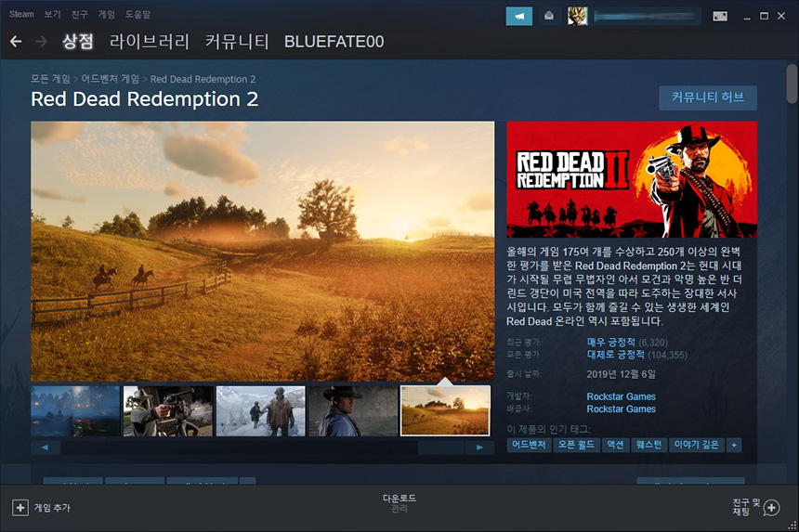Select the gunfight screenshot thumbnail
The width and height of the screenshot is (799, 532).
[168, 410]
